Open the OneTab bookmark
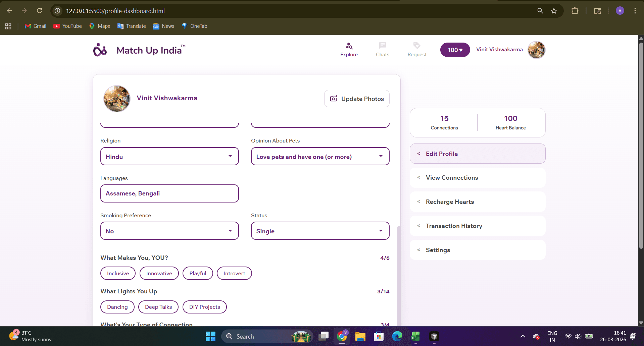 (x=194, y=26)
